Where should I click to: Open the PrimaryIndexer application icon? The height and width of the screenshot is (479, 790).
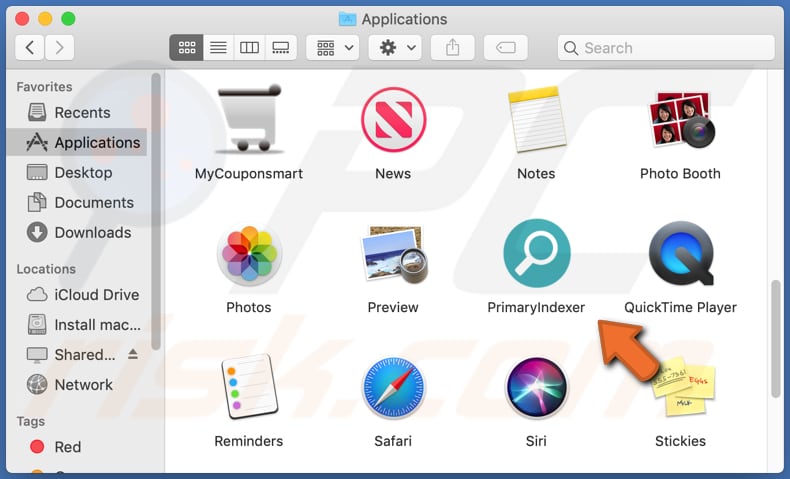536,255
